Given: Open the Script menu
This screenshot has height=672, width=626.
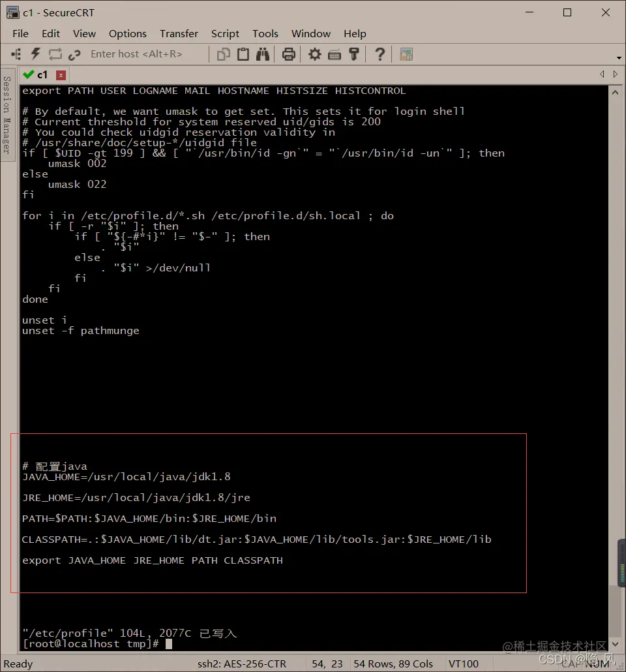Looking at the screenshot, I should click(225, 33).
